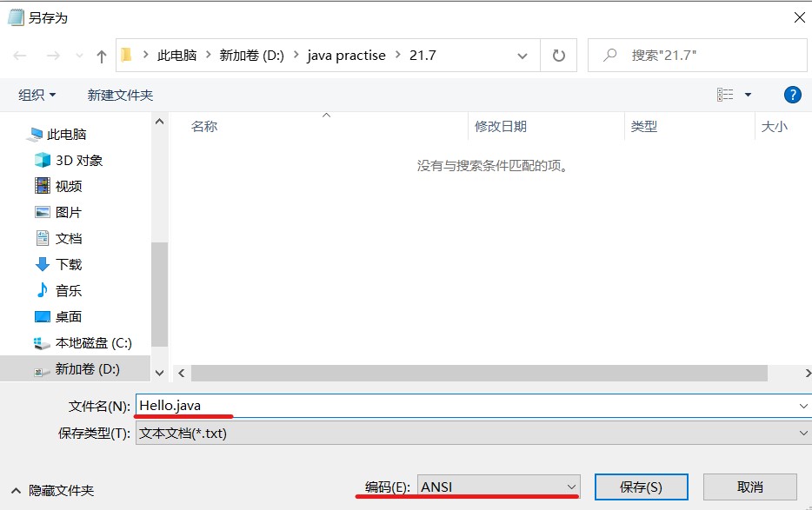Open the 保存类型 combo box
Screen dimensions: 812x510
(473, 433)
